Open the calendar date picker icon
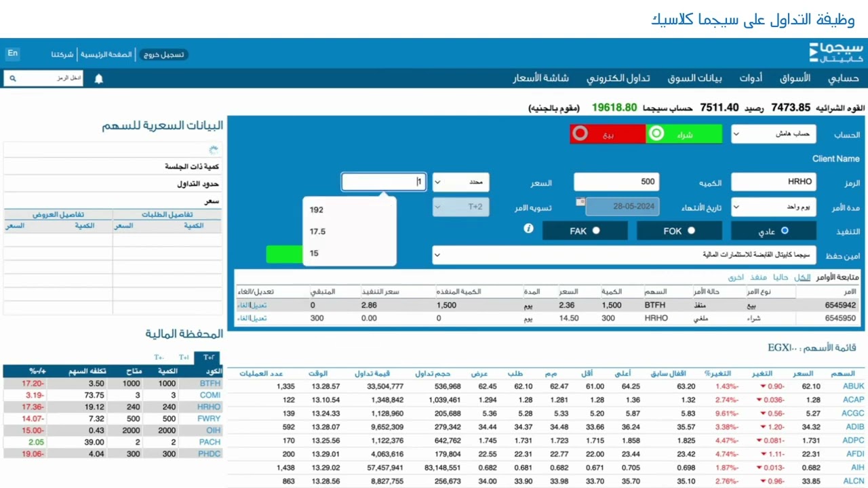Image resolution: width=868 pixels, height=488 pixels. coord(580,202)
